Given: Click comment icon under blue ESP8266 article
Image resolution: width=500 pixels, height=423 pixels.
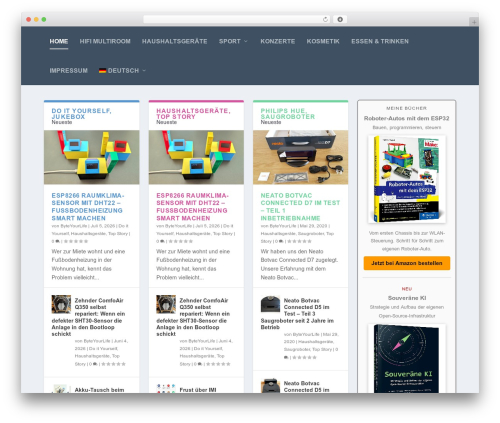Looking at the screenshot, I should pos(58,241).
